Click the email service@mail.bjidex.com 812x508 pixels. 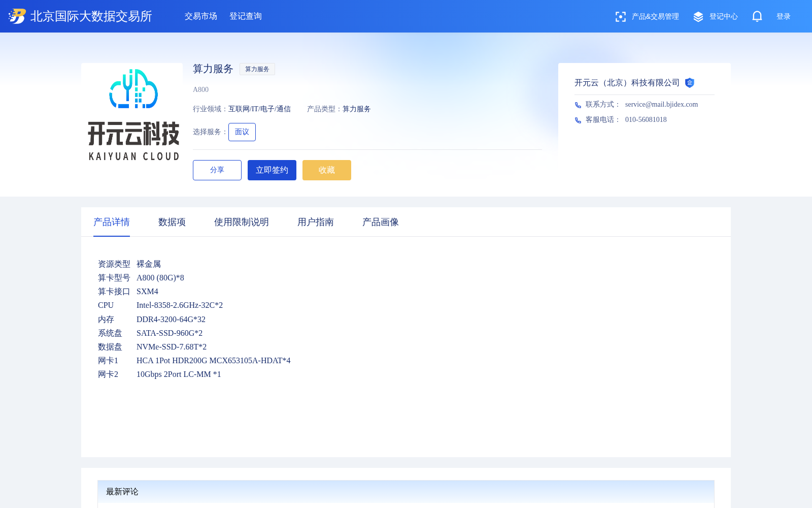click(x=662, y=105)
